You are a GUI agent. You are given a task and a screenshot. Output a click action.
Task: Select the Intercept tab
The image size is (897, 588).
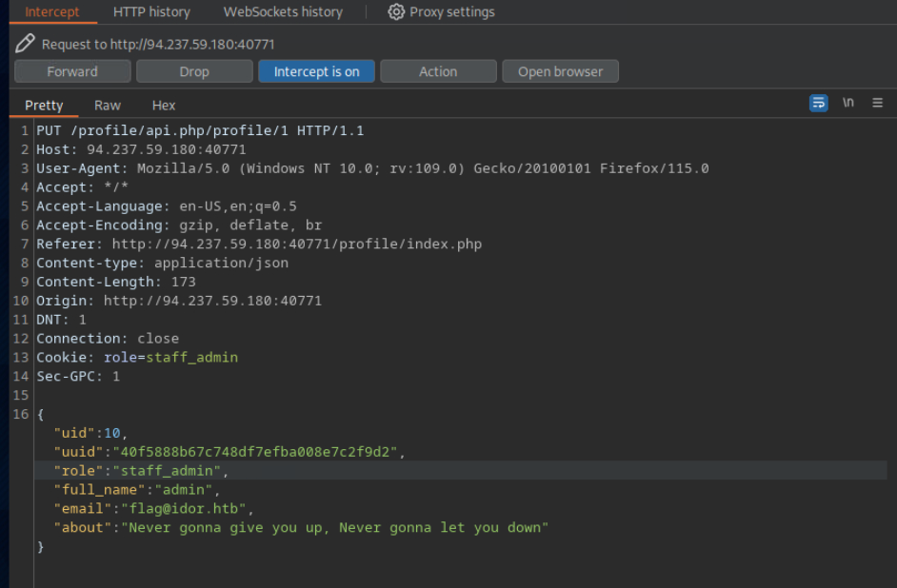[52, 12]
